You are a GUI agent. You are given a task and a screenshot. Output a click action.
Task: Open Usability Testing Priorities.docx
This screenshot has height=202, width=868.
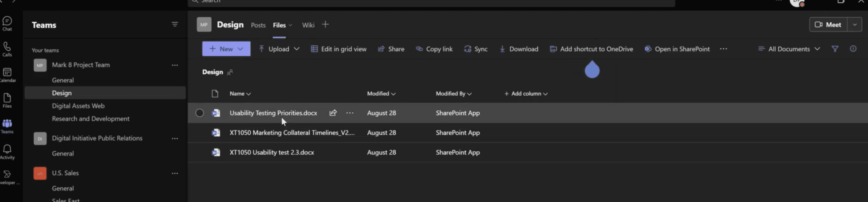coord(273,113)
